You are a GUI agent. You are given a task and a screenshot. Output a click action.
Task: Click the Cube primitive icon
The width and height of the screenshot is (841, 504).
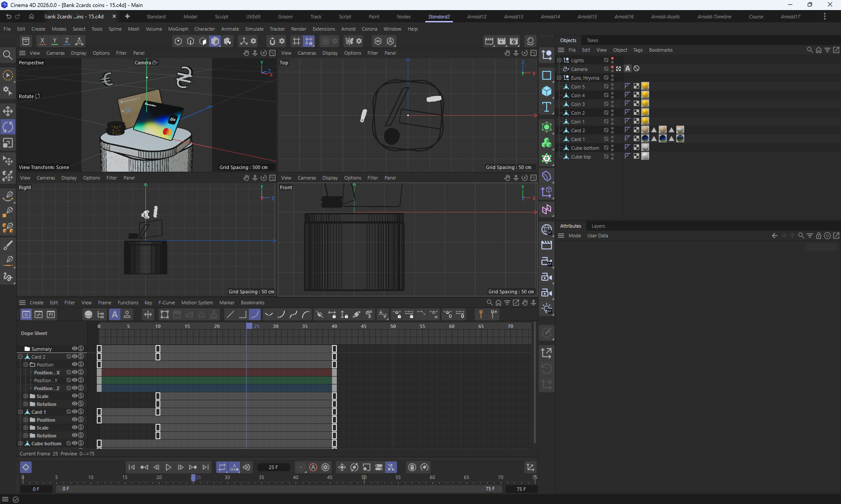click(x=547, y=91)
